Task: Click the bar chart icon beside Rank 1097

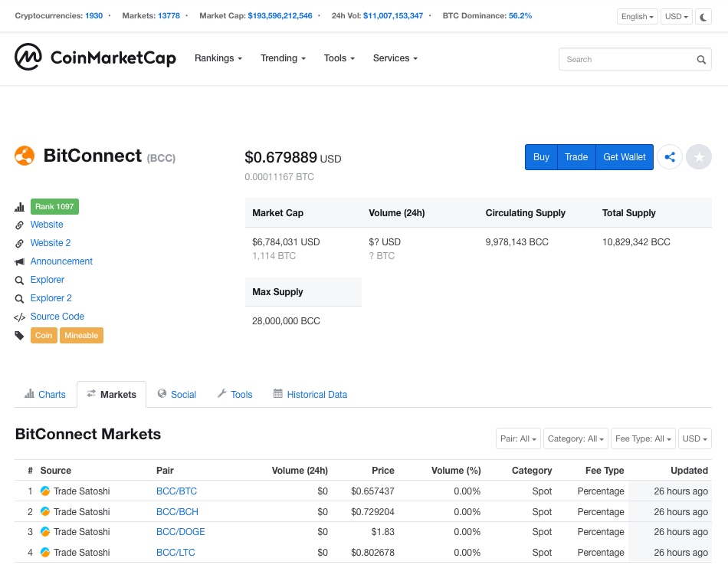Action: (19, 206)
